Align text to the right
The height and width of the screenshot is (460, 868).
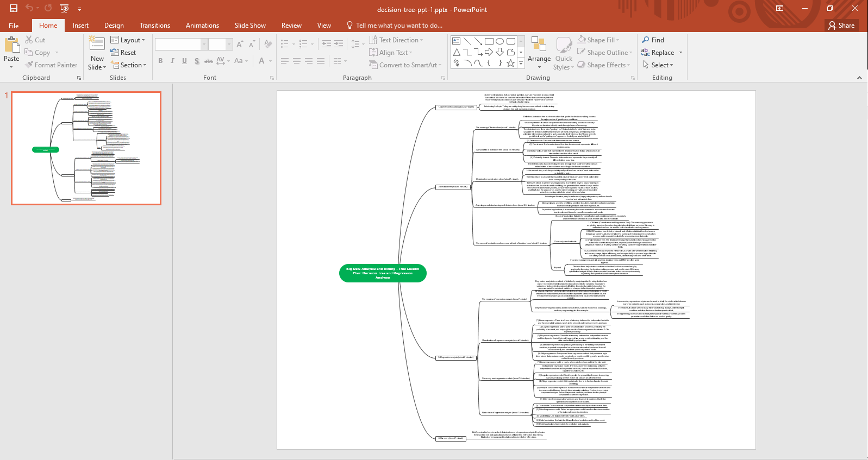point(309,61)
